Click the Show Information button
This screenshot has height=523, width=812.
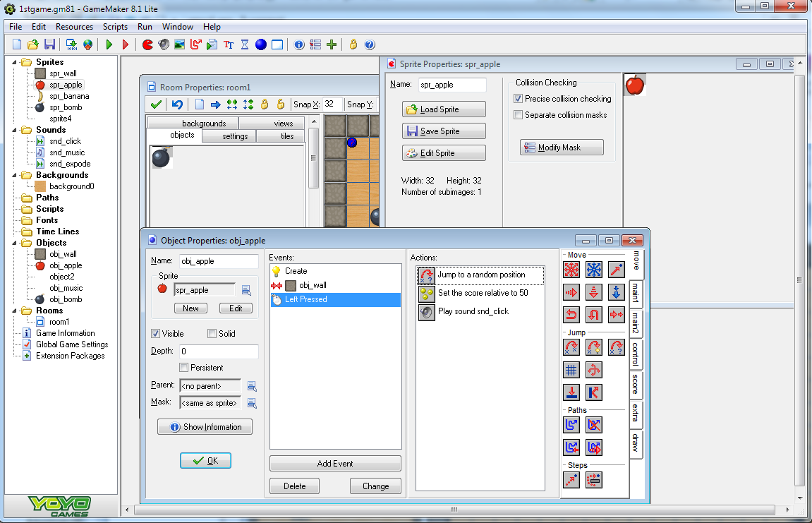click(x=205, y=427)
